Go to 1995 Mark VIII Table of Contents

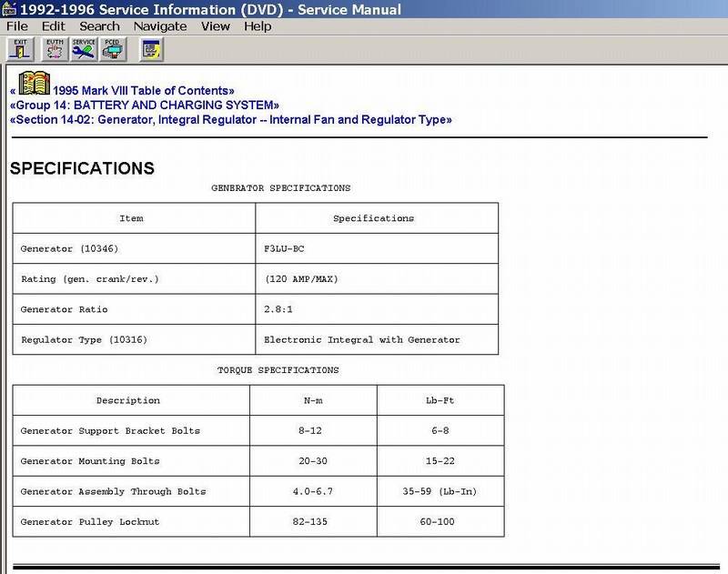144,90
